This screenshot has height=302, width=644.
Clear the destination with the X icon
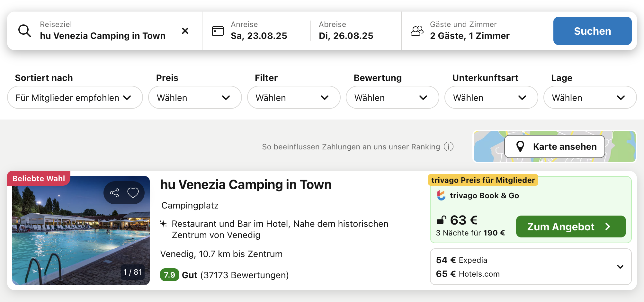click(x=185, y=31)
